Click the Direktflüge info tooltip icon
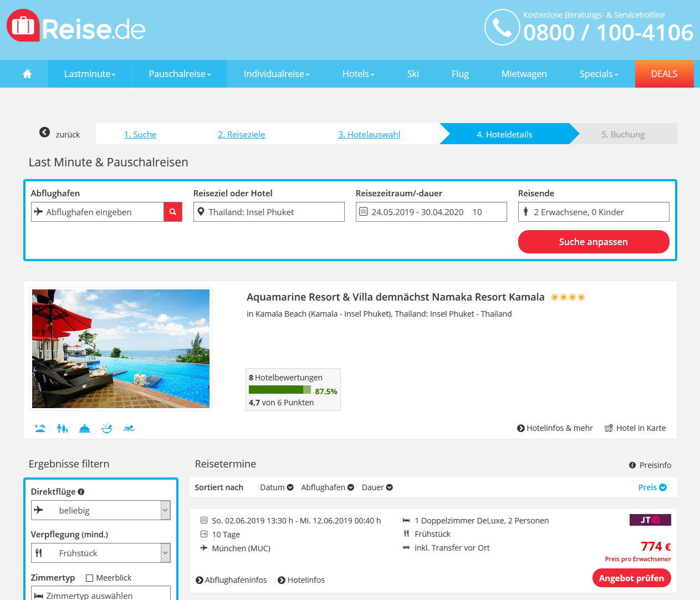Image resolution: width=700 pixels, height=600 pixels. 81,491
